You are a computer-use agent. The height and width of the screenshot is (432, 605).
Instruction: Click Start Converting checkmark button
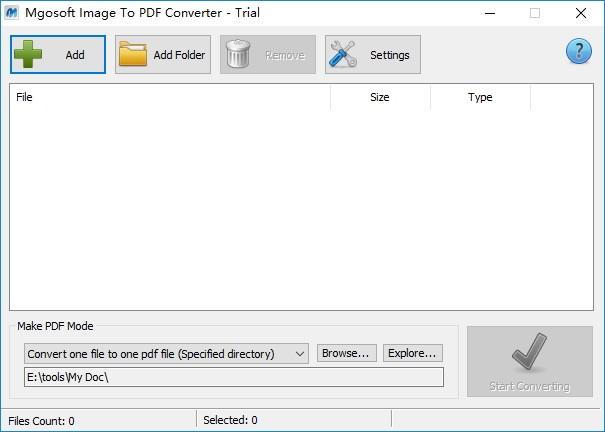pos(530,361)
